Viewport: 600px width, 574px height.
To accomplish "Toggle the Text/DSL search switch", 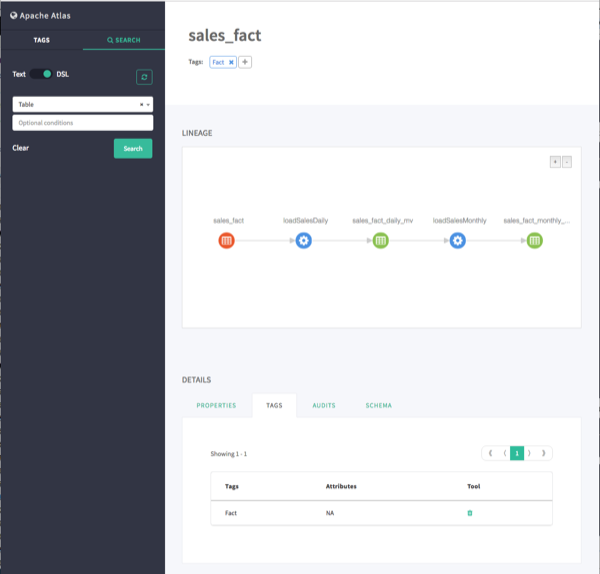I will [41, 74].
